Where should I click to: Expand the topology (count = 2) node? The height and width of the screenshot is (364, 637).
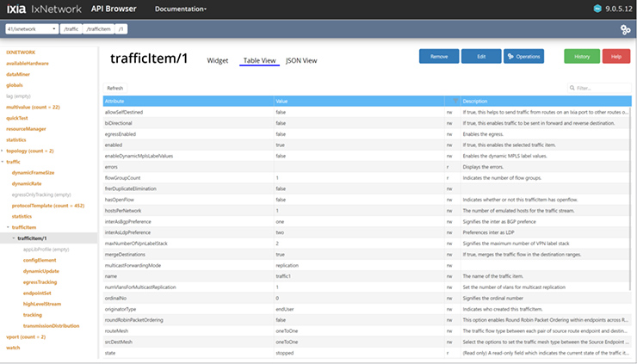pyautogui.click(x=2, y=151)
